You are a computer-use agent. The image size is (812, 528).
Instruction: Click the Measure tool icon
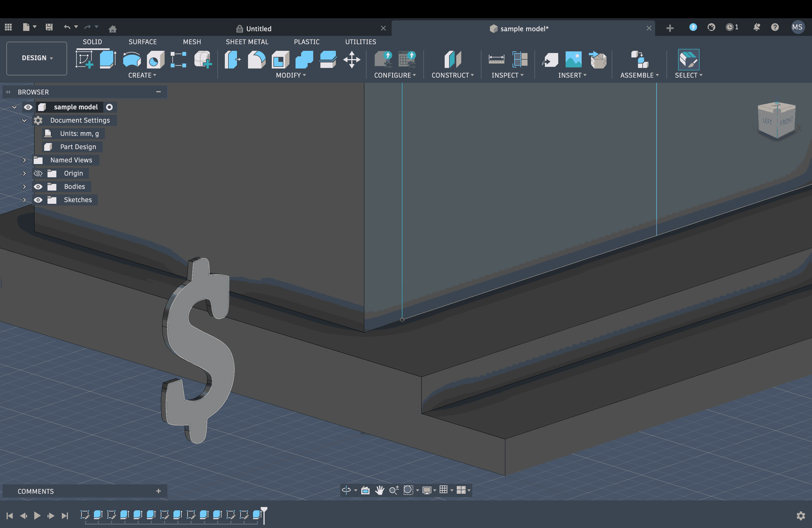(496, 60)
